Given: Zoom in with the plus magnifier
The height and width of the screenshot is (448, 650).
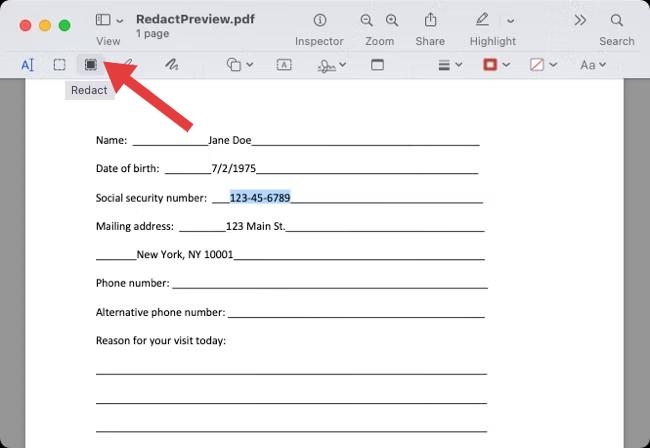Looking at the screenshot, I should click(392, 20).
